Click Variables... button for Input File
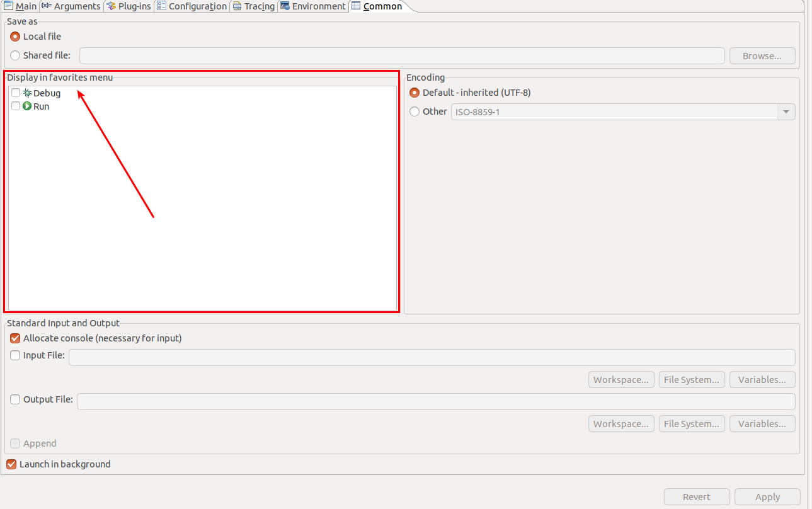Screen dimensions: 812x509 762,380
